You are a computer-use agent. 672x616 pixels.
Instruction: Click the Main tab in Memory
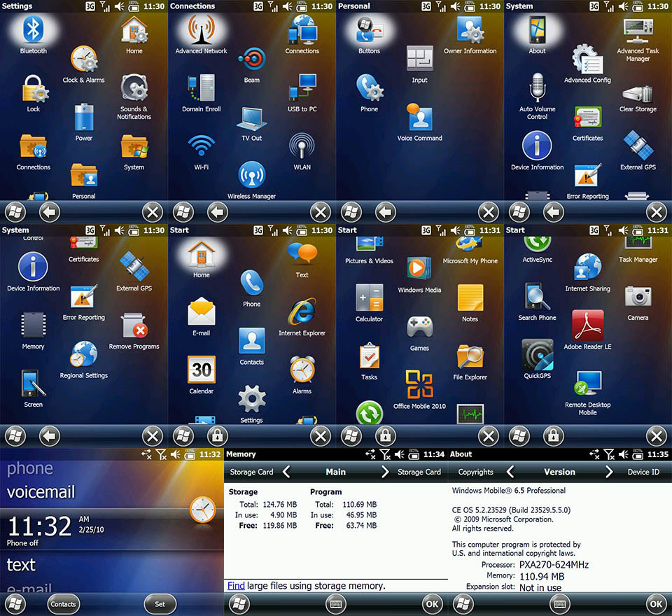(335, 472)
